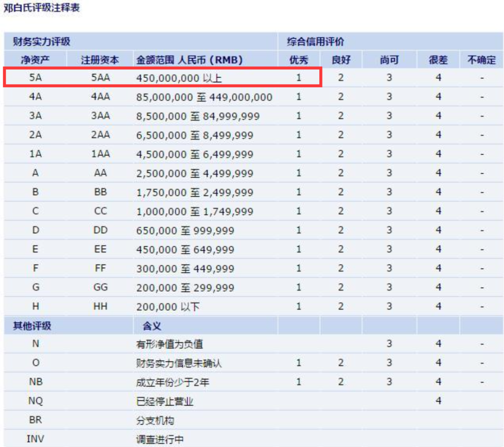
Task: Click the '2A' net asset rating cell
Action: pos(35,135)
